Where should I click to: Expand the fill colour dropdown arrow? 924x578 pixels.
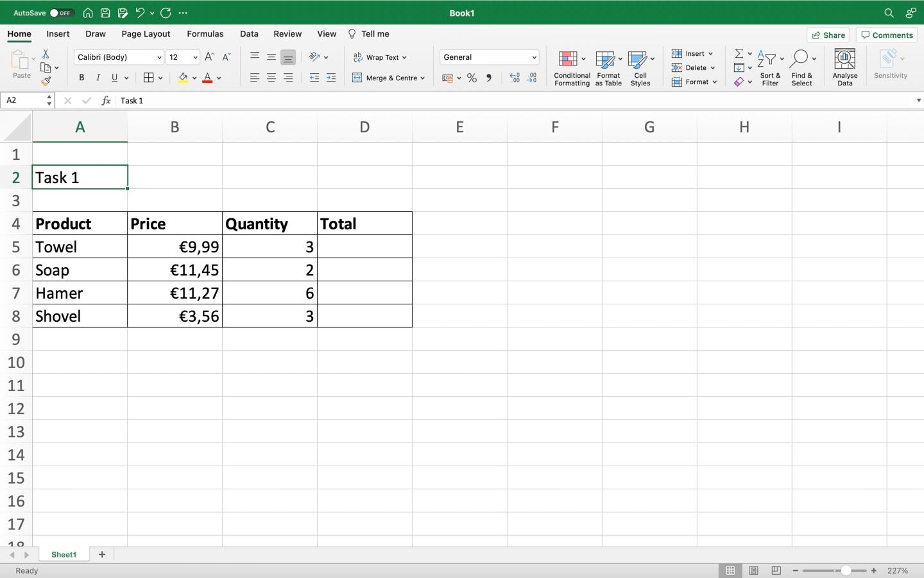point(194,78)
